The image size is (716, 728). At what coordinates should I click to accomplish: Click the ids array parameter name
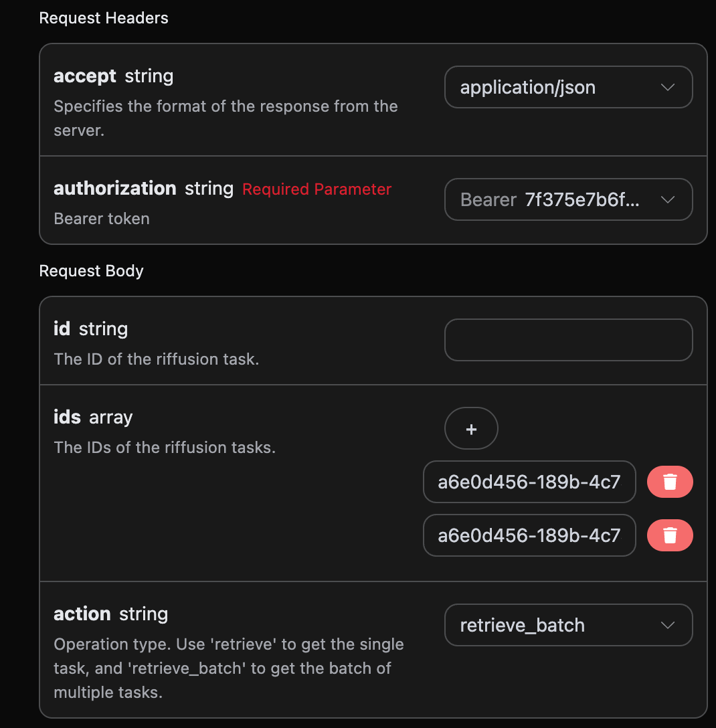[x=69, y=418]
